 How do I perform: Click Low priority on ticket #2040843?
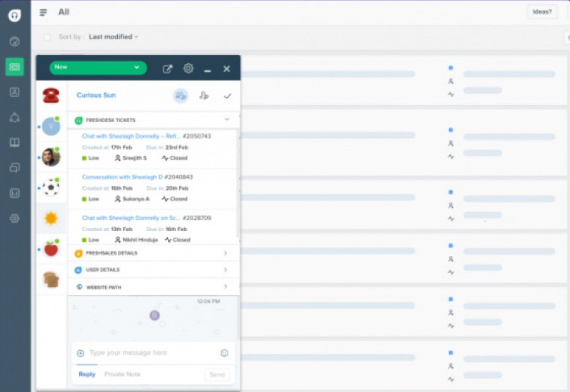91,199
